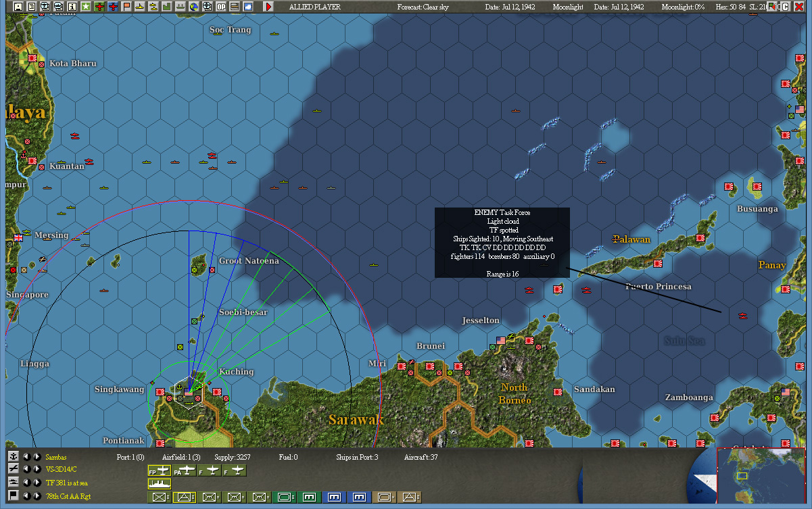812x509 pixels.
Task: Select the yellow-highlighted ship icon for TF 381
Action: 159,485
